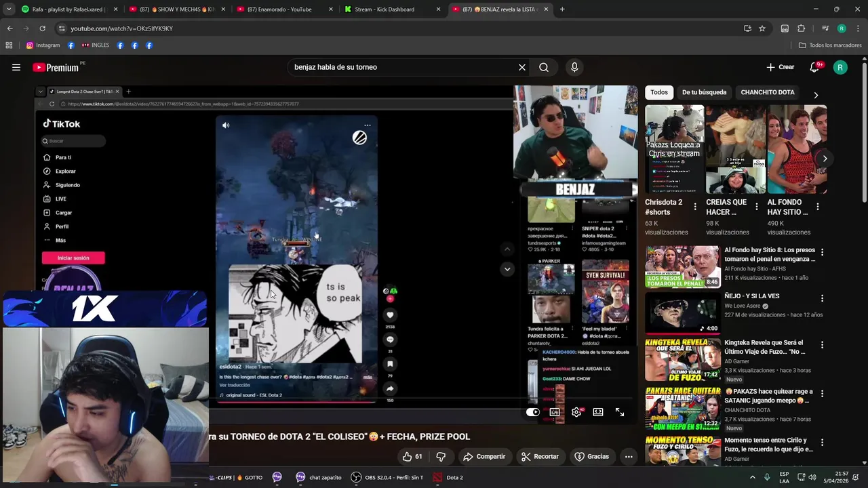868x488 pixels.
Task: Reload the current page
Action: click(42, 28)
